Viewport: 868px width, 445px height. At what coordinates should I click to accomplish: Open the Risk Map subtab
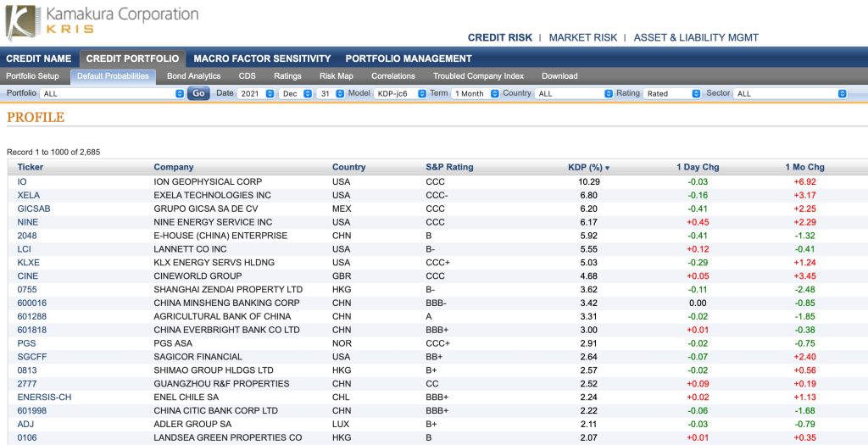click(x=337, y=76)
